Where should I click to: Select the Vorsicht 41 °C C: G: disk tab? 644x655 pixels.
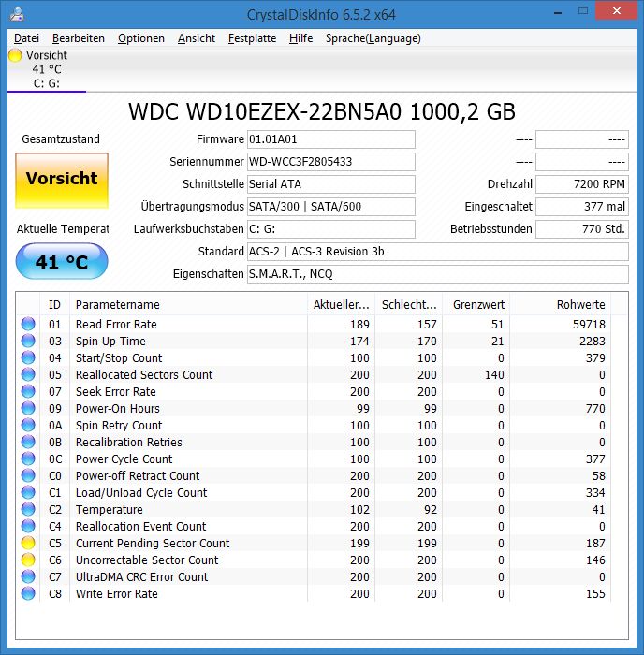pos(47,69)
